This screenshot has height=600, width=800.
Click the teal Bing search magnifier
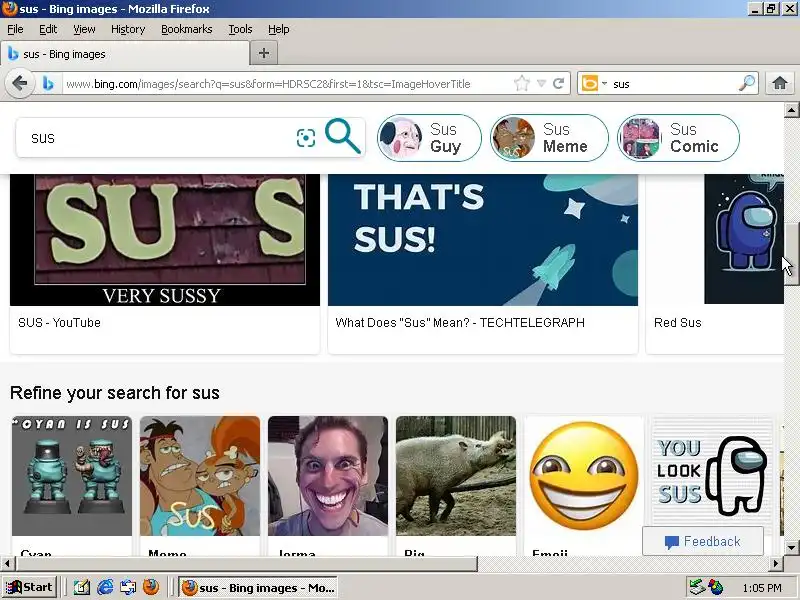343,136
